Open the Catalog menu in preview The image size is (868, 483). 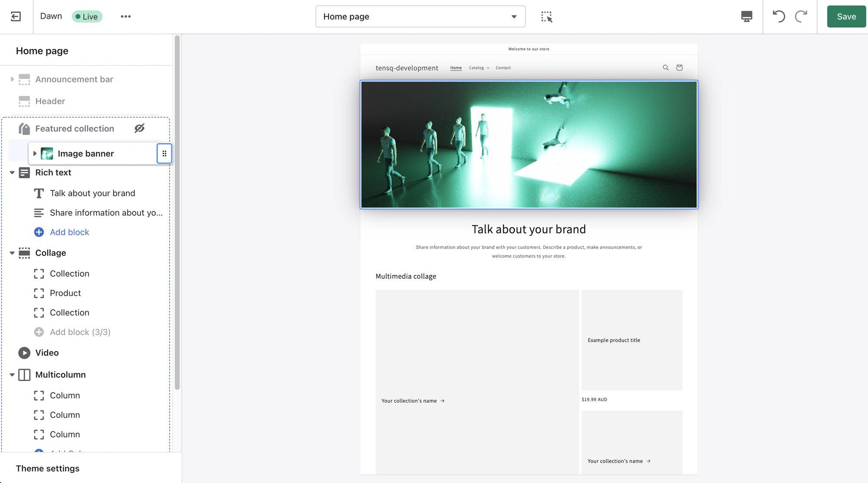pos(479,68)
